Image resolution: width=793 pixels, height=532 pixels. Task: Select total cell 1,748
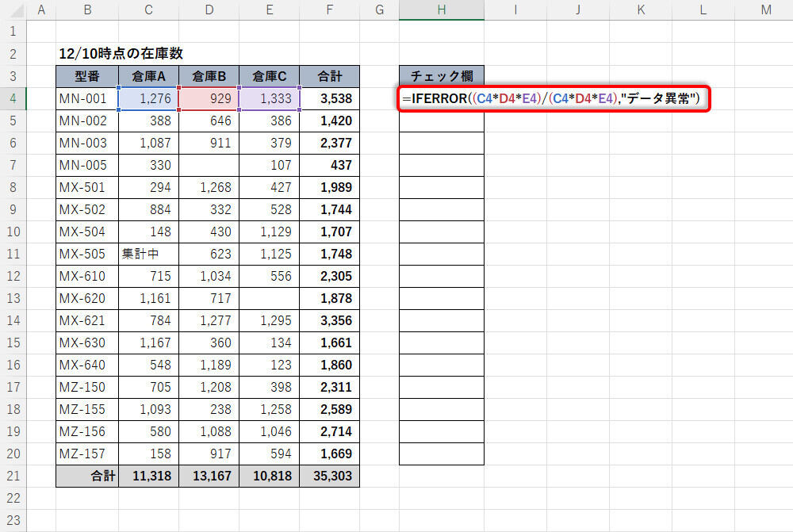[330, 254]
